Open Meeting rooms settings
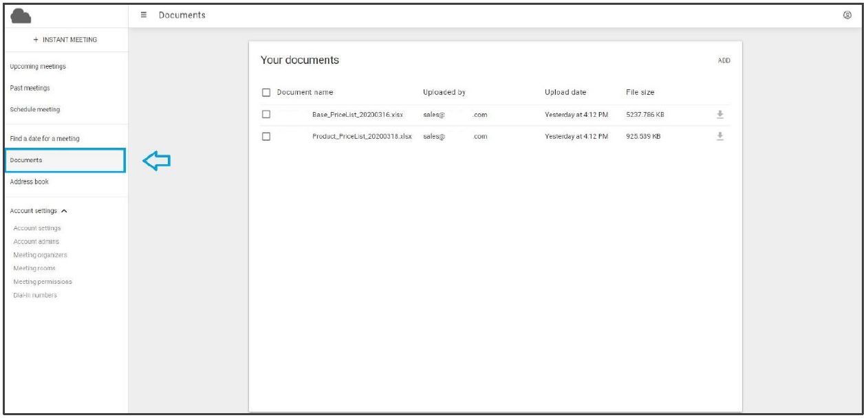Viewport: 868px width, 420px height. pos(34,268)
